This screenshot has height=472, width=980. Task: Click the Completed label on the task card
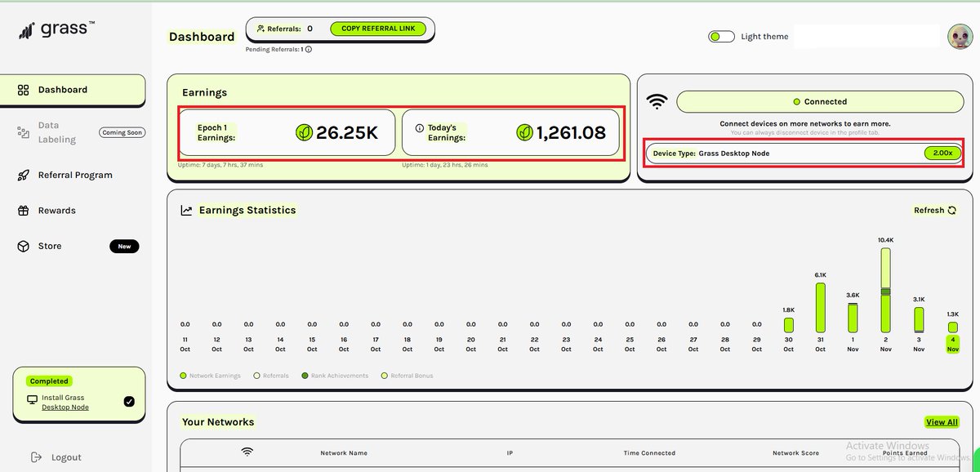(x=49, y=381)
